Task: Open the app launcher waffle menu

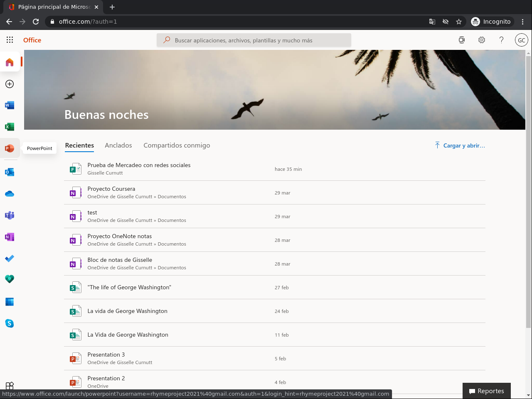Action: pos(10,40)
